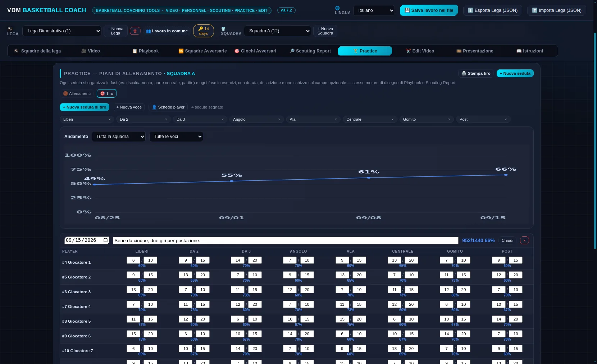Open Schede player
The height and width of the screenshot is (364, 597).
point(168,107)
